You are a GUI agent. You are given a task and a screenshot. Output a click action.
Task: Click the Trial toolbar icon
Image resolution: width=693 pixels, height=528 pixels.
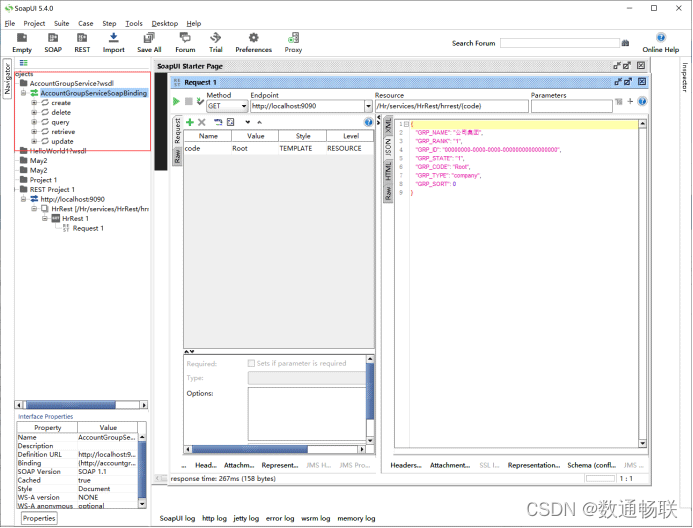(215, 38)
